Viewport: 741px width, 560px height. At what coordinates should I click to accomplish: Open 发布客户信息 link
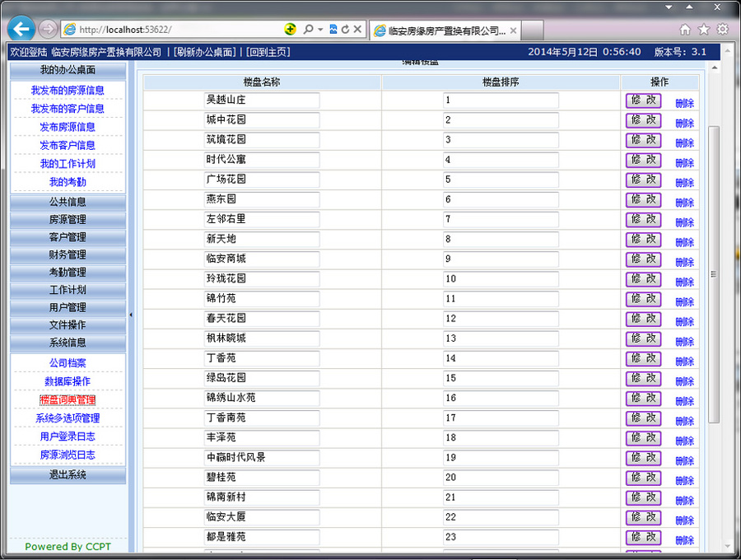click(68, 146)
